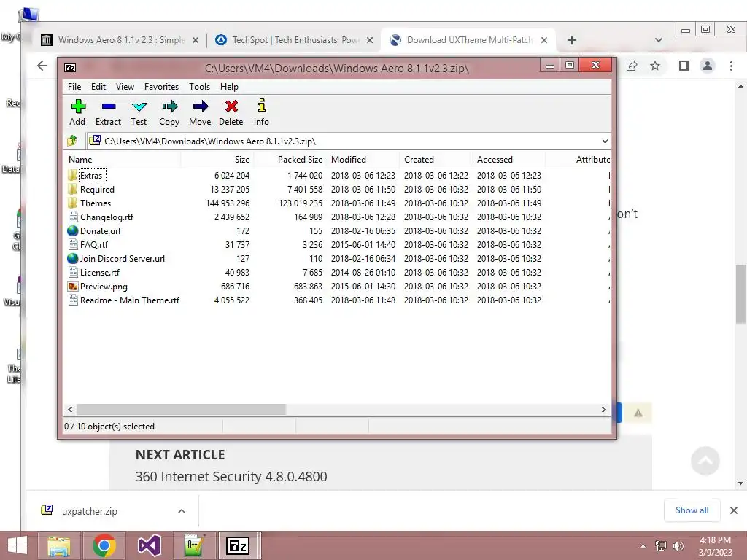
Task: Click Chrome page vertical scrollbar thumb
Action: click(x=740, y=295)
